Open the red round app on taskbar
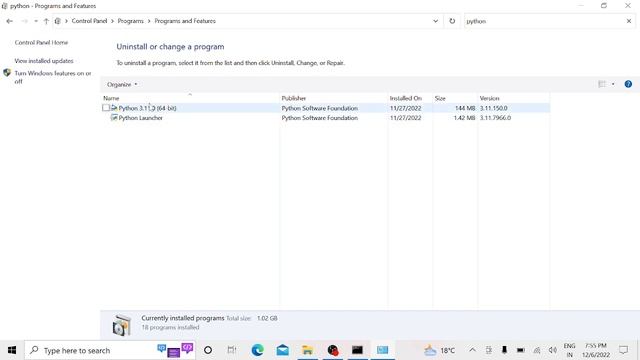 click(x=333, y=350)
